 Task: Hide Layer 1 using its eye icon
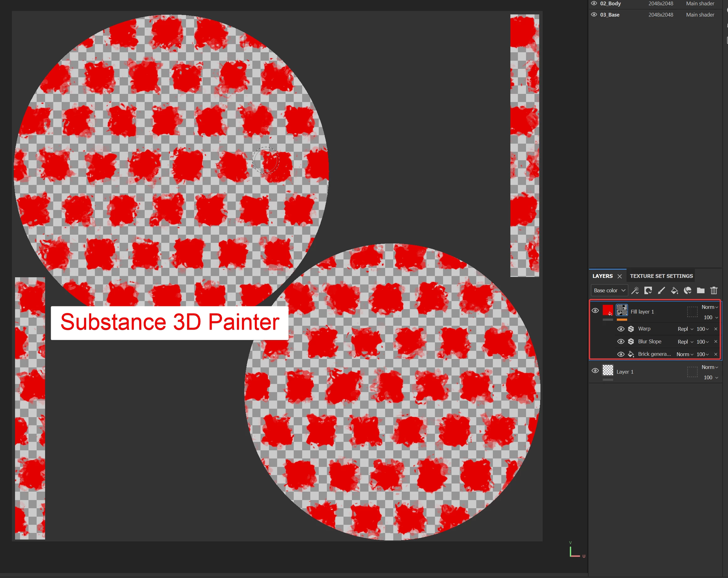(595, 371)
